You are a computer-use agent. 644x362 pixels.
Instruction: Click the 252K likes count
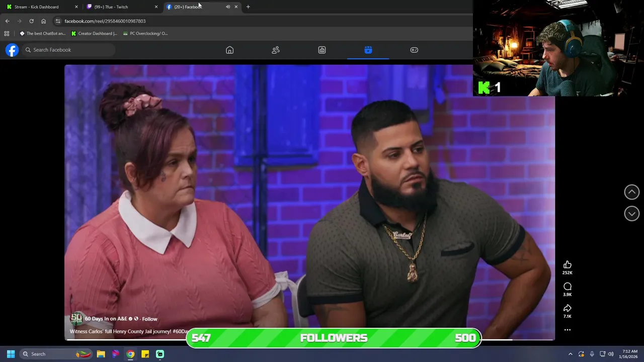(568, 273)
